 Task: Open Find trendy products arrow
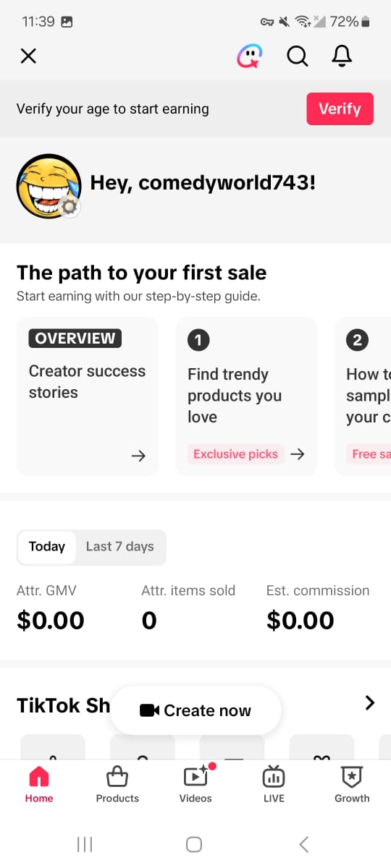[297, 454]
